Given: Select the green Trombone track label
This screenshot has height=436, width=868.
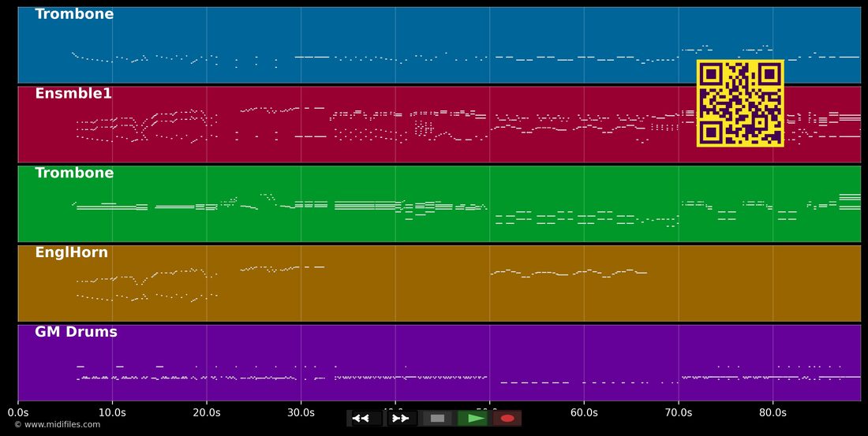Looking at the screenshot, I should (74, 173).
